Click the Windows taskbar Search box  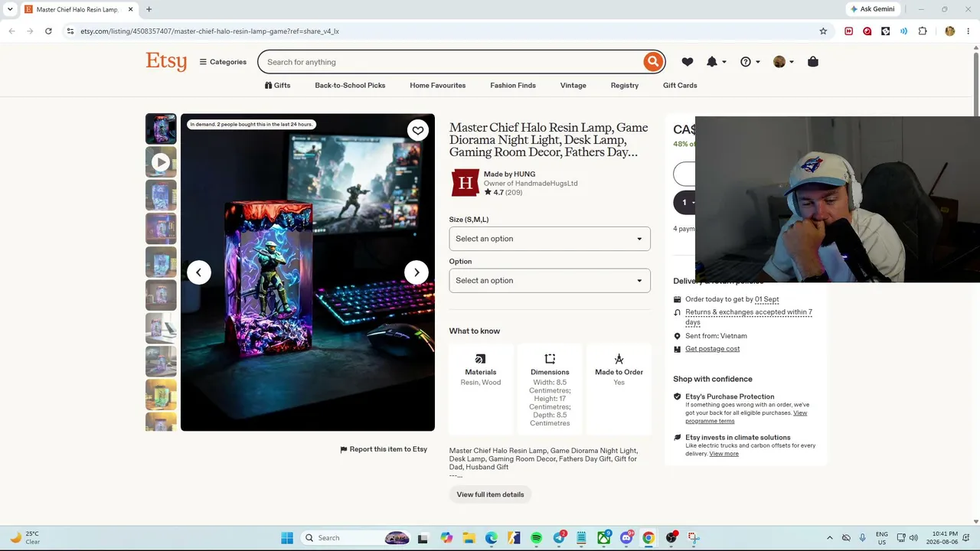click(356, 538)
